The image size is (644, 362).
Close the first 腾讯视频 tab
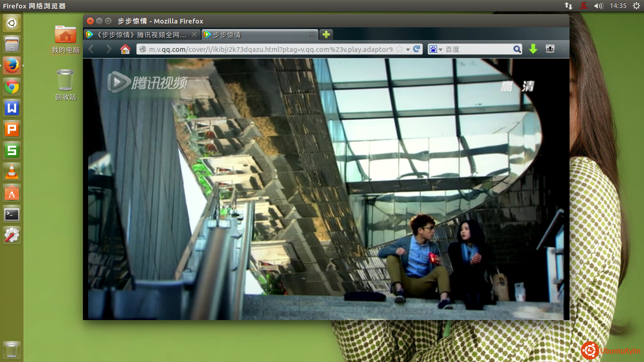[x=194, y=35]
